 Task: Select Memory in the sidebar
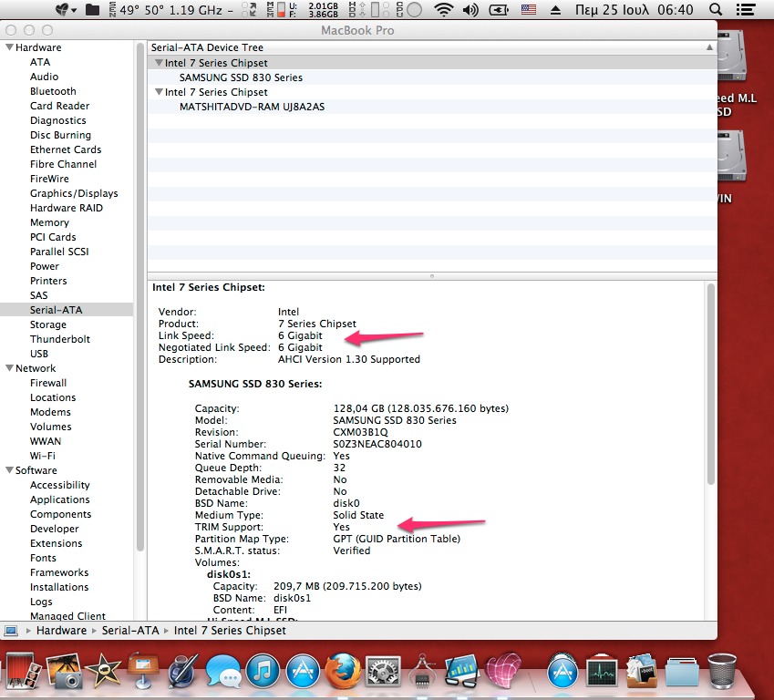[x=49, y=222]
